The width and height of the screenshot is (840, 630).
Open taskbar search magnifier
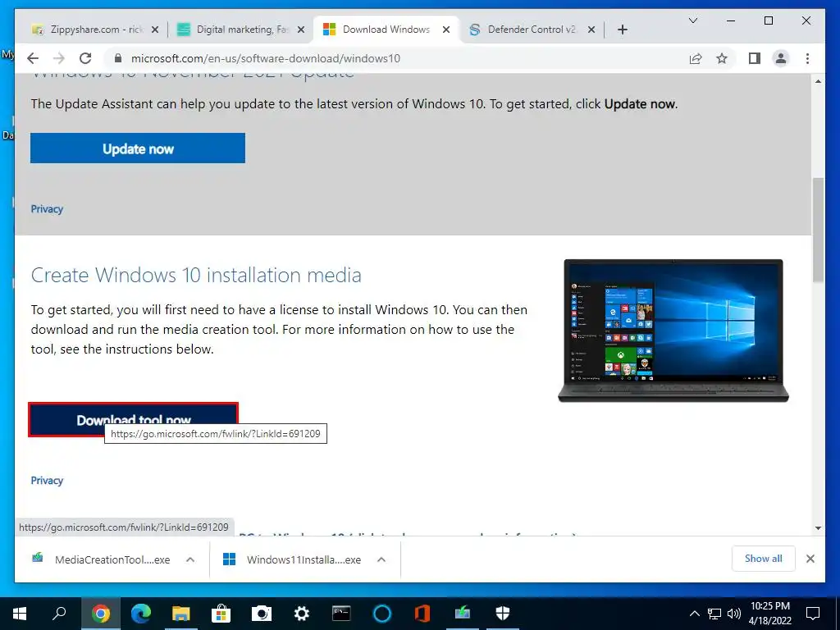pos(59,614)
